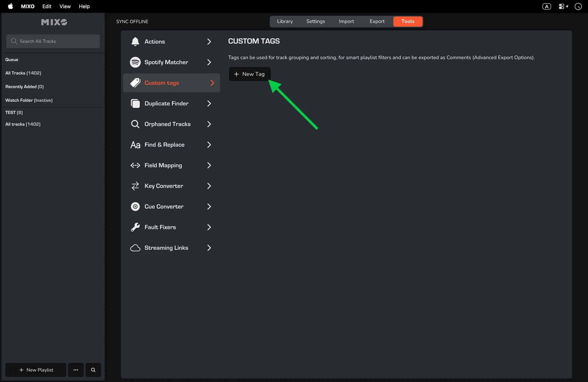The width and height of the screenshot is (588, 382).
Task: Open the Export tab
Action: point(377,21)
